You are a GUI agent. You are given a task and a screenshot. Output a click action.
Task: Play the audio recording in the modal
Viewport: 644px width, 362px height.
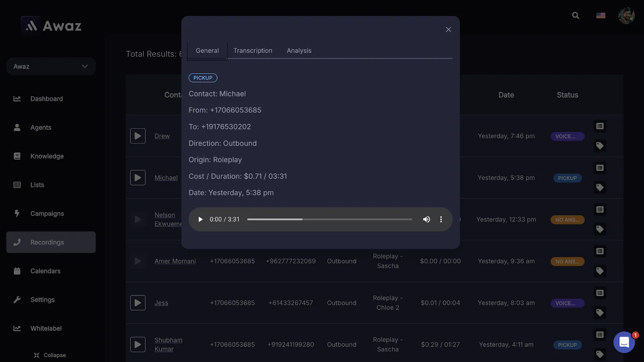pos(200,219)
